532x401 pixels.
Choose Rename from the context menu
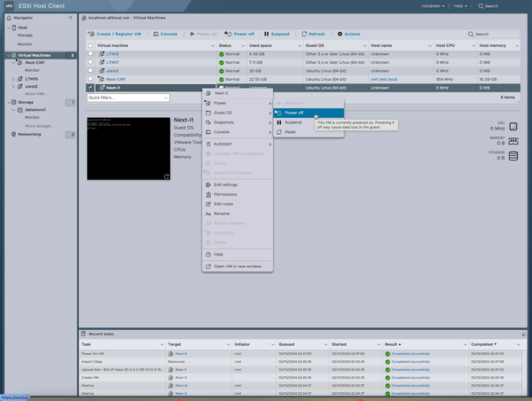point(222,214)
